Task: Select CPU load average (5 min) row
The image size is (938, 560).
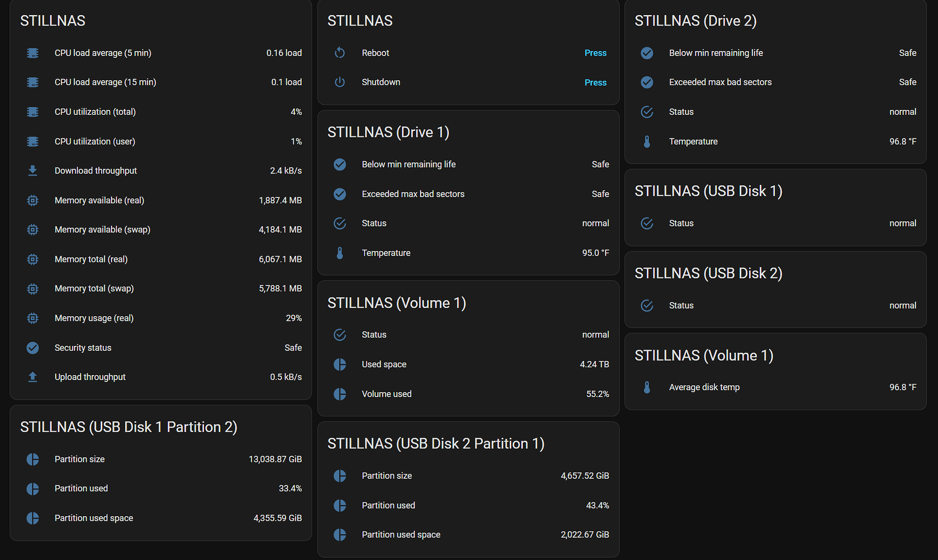Action: [x=103, y=53]
